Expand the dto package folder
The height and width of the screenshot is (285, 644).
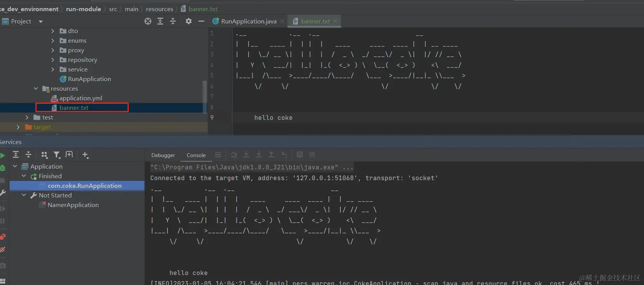coord(53,31)
